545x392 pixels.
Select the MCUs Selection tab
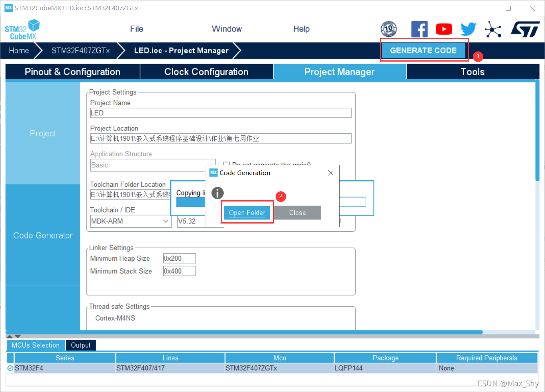(x=36, y=345)
